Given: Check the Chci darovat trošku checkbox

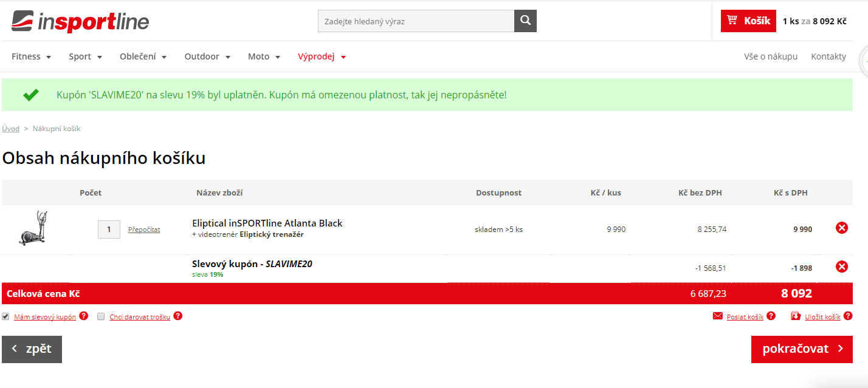Looking at the screenshot, I should click(102, 316).
